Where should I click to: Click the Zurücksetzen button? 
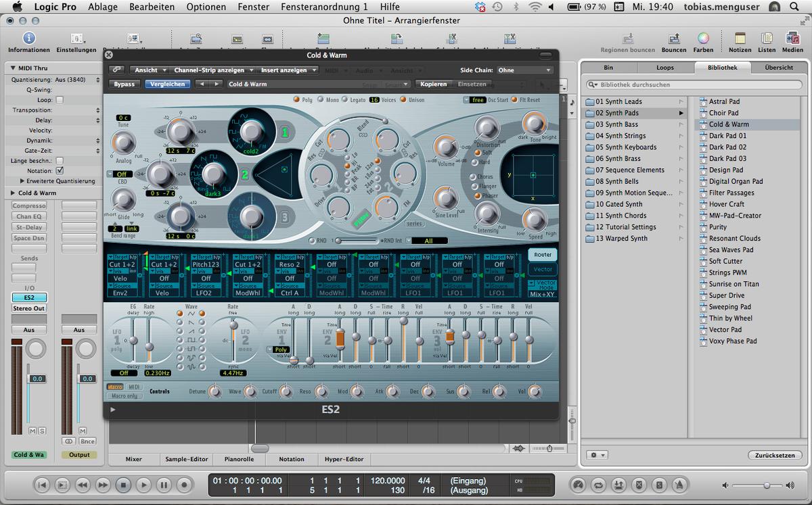(775, 455)
